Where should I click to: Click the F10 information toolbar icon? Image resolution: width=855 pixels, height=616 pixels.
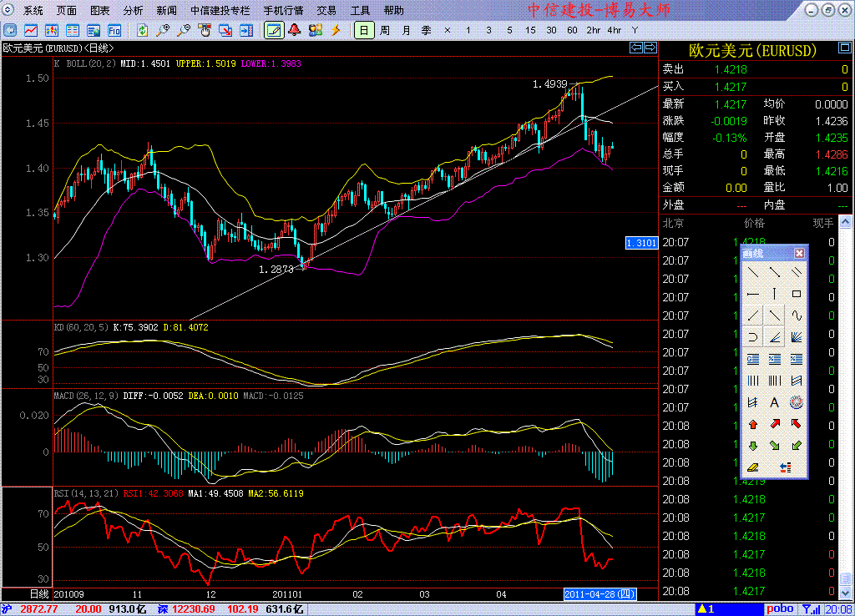(114, 31)
